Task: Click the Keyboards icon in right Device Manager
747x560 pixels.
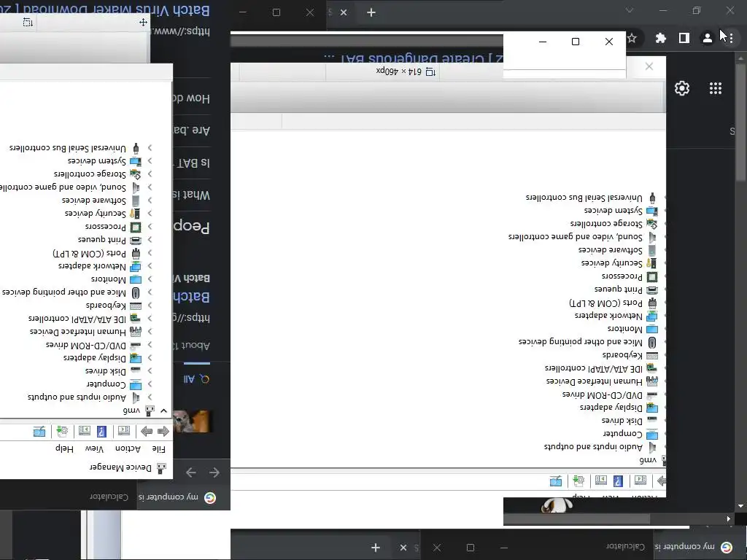Action: tap(652, 355)
